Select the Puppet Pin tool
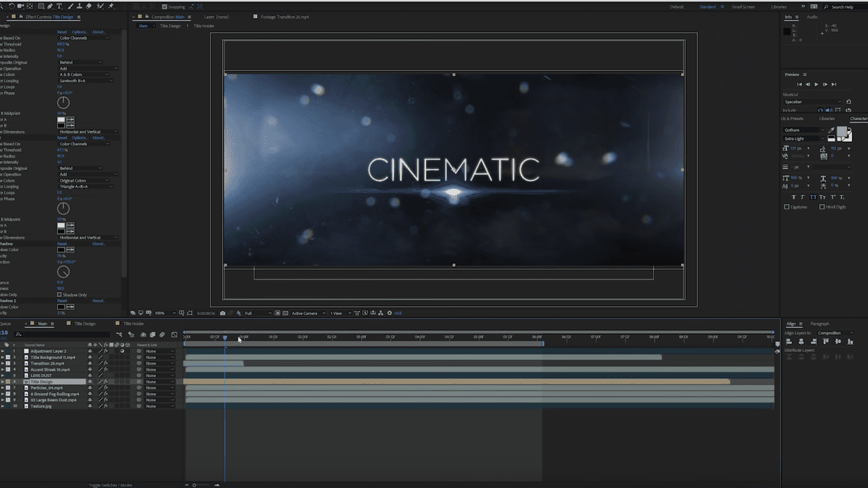Image resolution: width=868 pixels, height=488 pixels. click(111, 6)
